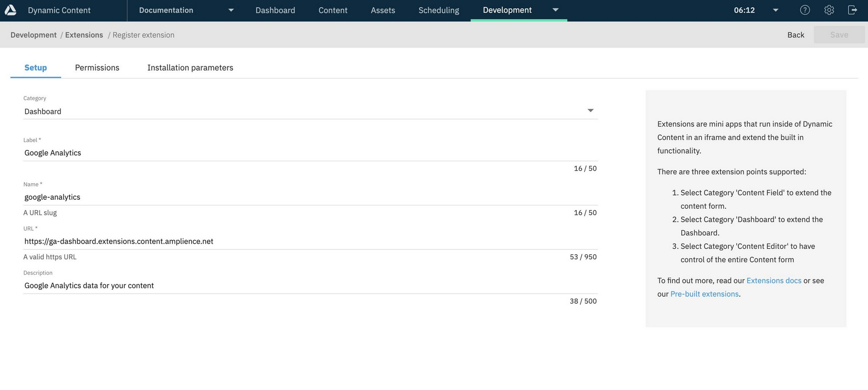The image size is (868, 390).
Task: Switch to the Installation parameters tab
Action: 190,67
